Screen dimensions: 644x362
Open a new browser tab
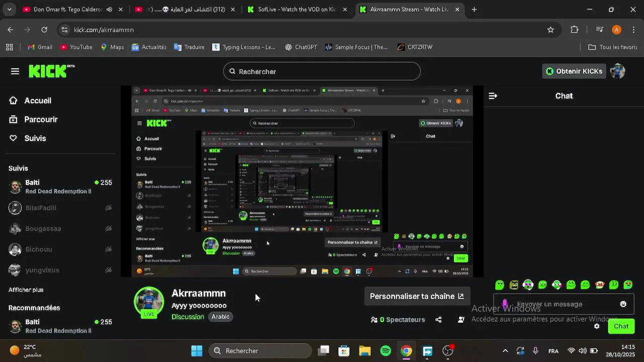[474, 10]
